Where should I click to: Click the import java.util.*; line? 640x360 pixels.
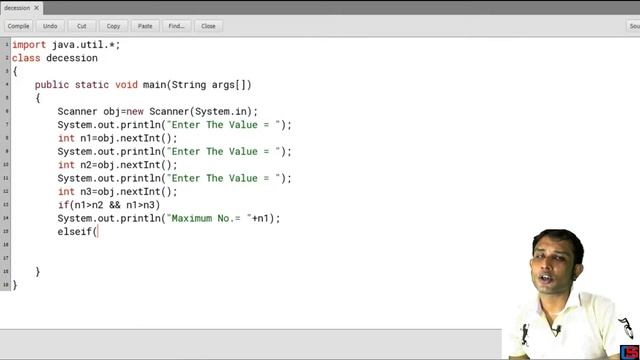click(x=66, y=44)
